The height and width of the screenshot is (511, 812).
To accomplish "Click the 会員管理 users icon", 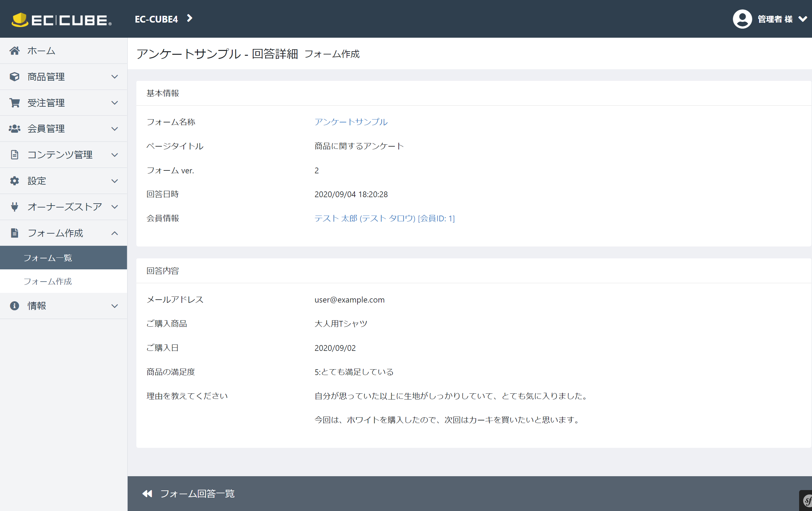I will click(15, 129).
